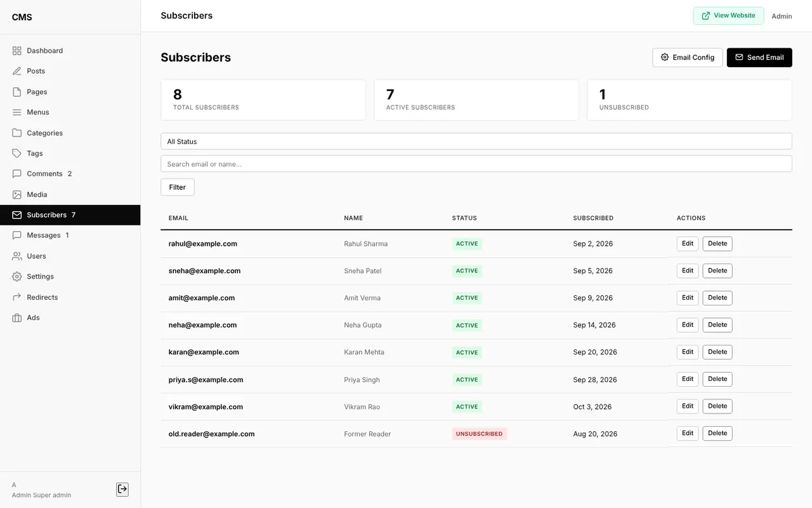Image resolution: width=812 pixels, height=508 pixels.
Task: Click the Admin label in the header
Action: 782,17
